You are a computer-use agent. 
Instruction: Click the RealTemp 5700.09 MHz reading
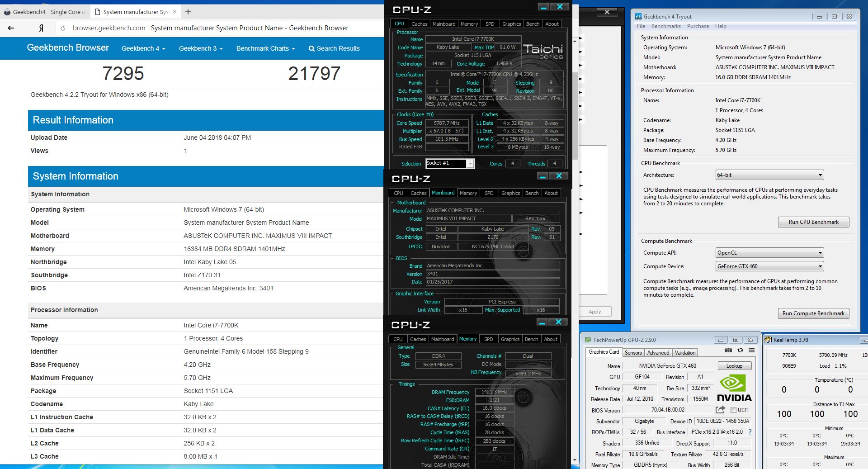[833, 355]
